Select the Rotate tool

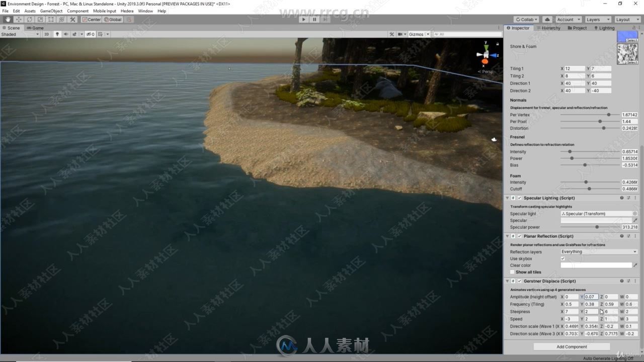30,20
